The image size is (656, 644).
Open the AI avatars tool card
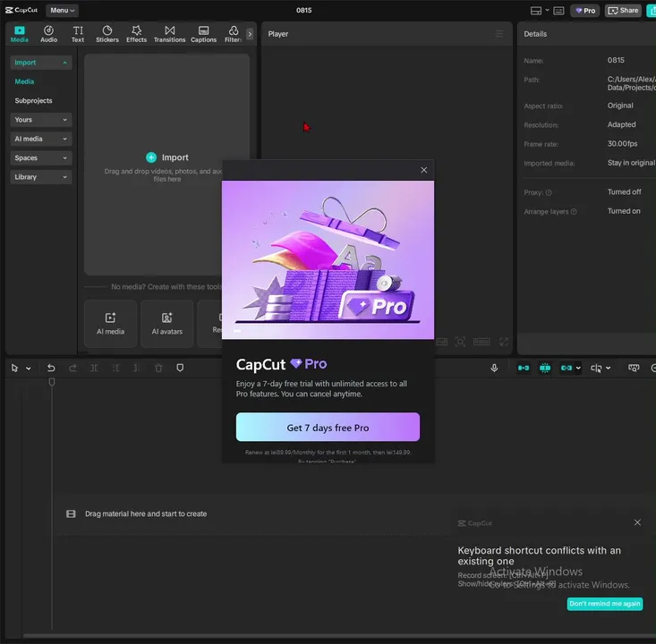point(167,324)
